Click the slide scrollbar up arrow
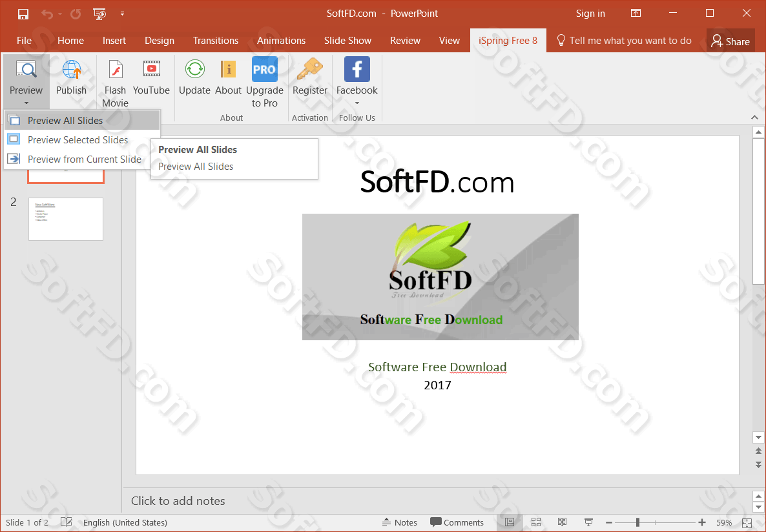This screenshot has width=766, height=532. [758, 132]
